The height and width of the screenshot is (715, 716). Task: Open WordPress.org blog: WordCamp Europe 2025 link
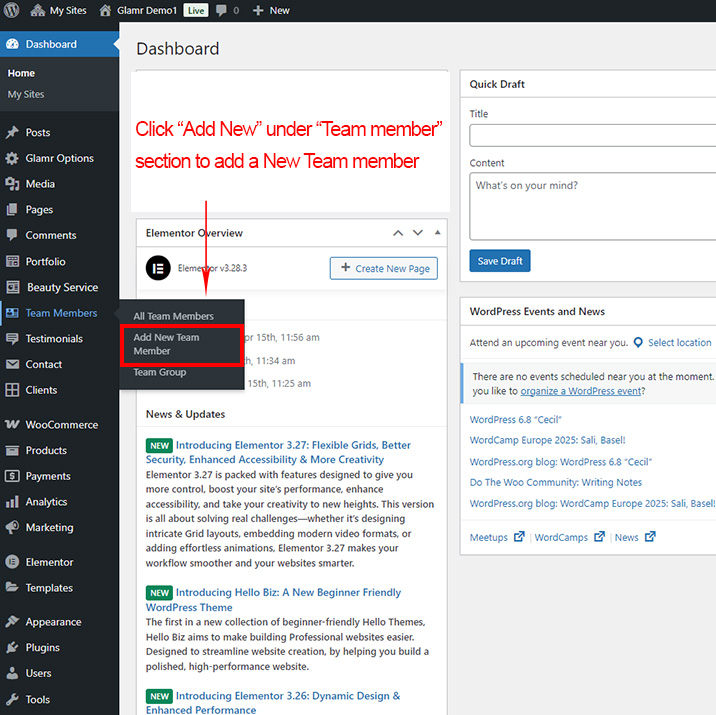pos(592,504)
